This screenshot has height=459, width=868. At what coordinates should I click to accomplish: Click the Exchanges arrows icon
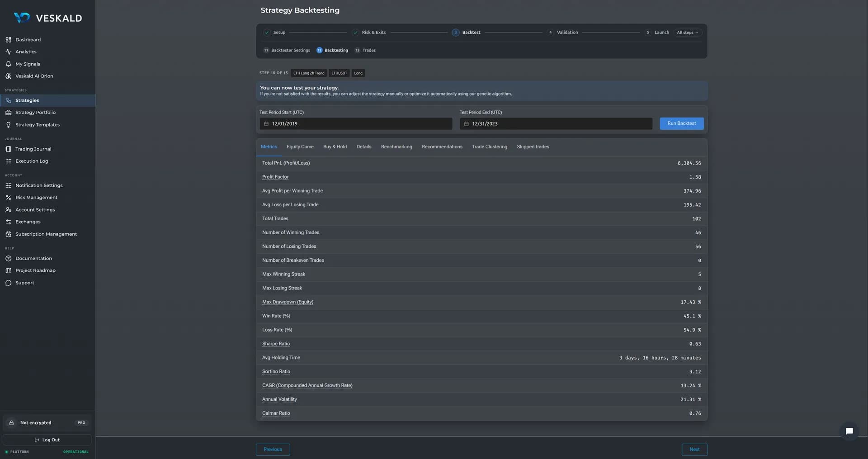(8, 222)
